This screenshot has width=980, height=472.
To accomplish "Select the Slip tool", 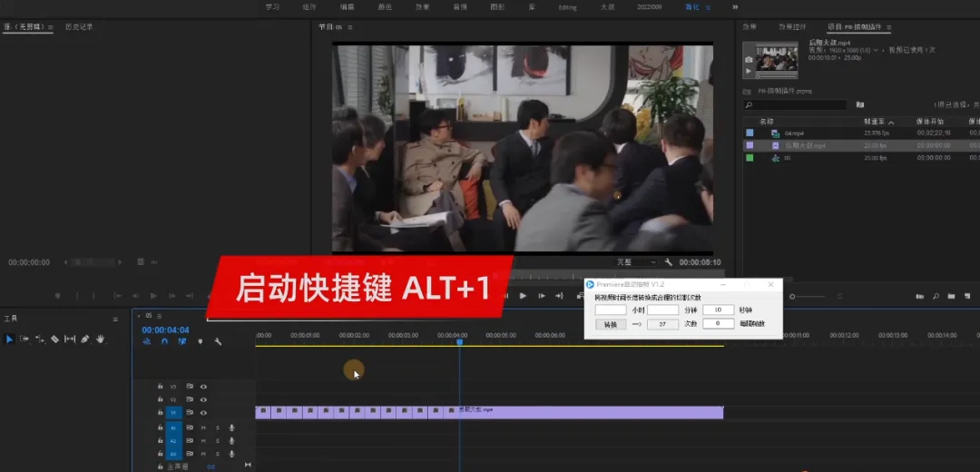I will click(70, 339).
